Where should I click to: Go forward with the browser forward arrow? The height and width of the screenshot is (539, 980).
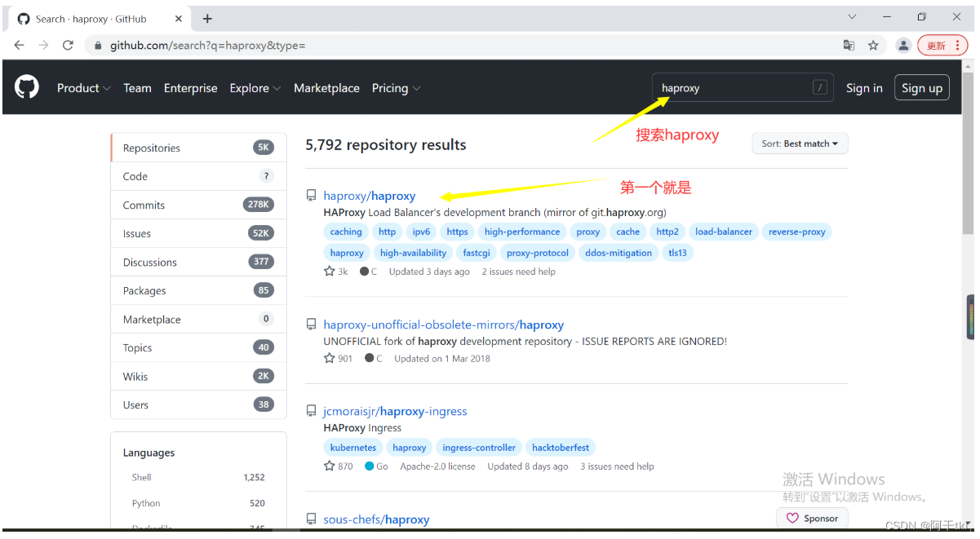click(44, 46)
